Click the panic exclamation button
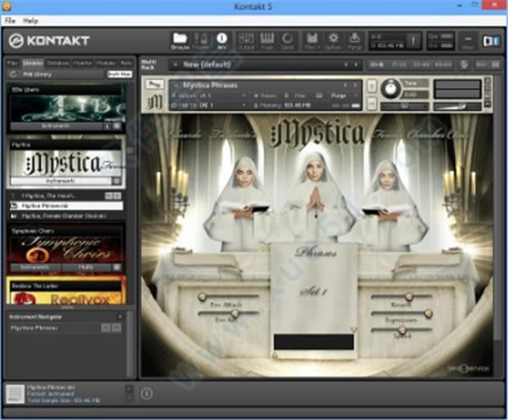Viewport: 508px width, 420px height. coord(413,41)
